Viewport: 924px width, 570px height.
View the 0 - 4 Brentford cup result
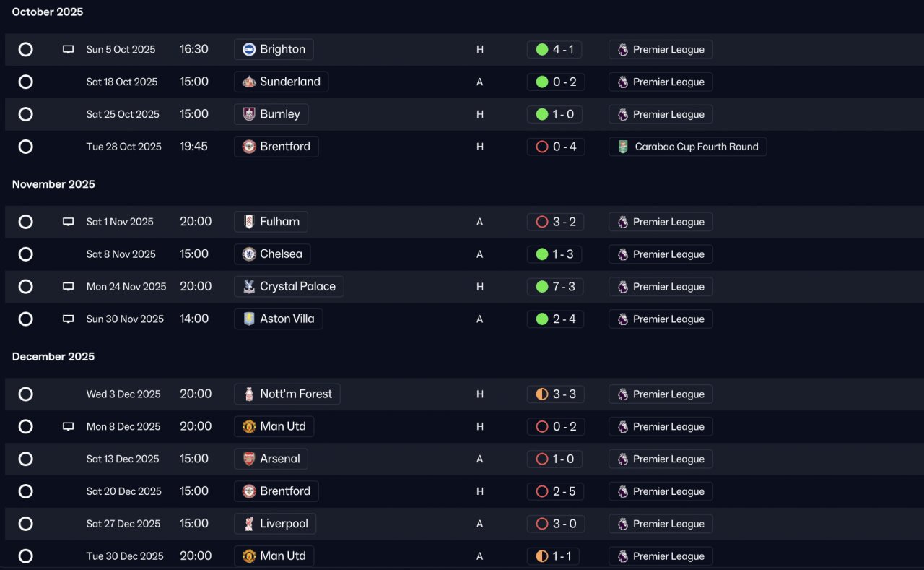point(555,147)
